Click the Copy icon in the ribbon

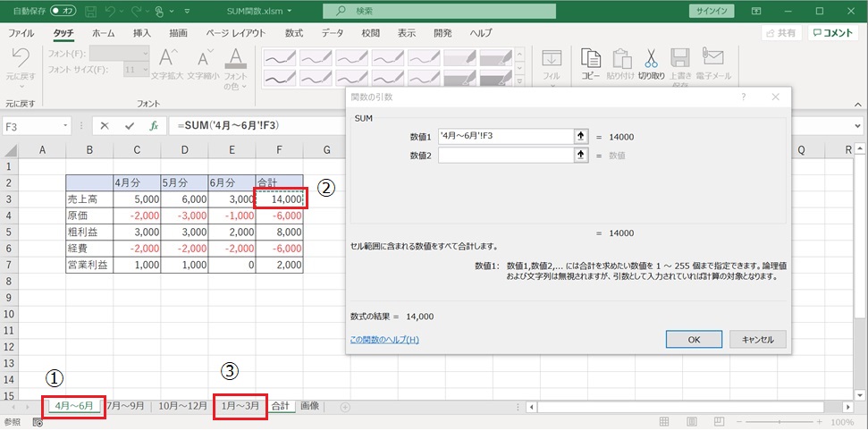point(590,60)
